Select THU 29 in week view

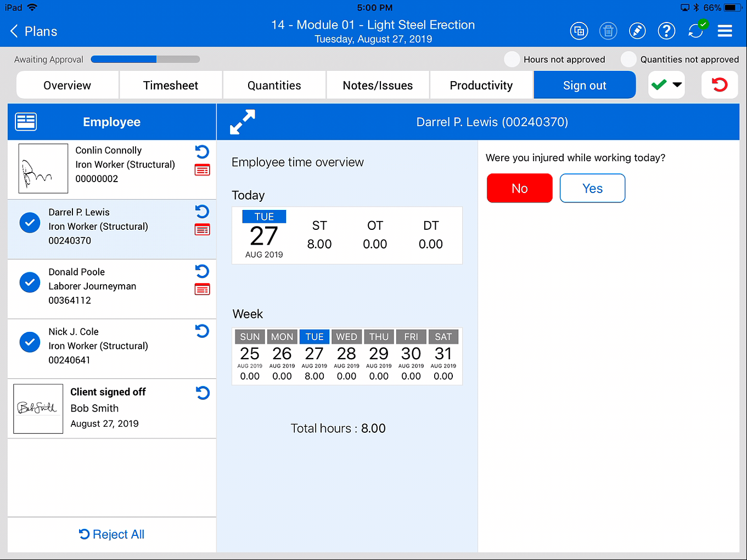click(379, 355)
